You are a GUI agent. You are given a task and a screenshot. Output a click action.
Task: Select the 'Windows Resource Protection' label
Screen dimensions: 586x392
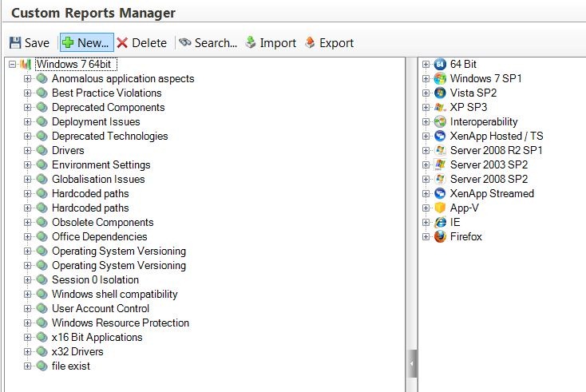click(x=121, y=323)
